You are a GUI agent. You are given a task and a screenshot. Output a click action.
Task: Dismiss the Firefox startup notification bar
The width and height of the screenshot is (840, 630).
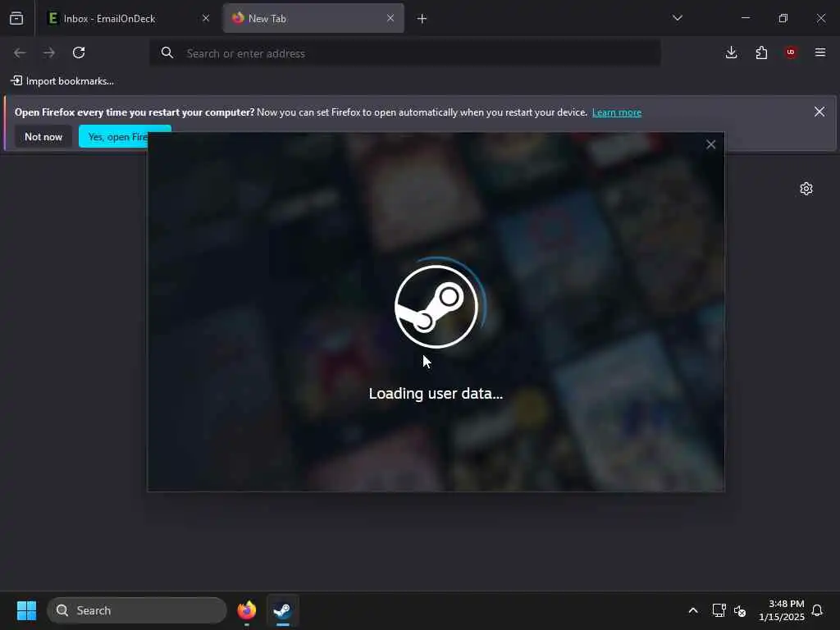pyautogui.click(x=819, y=112)
